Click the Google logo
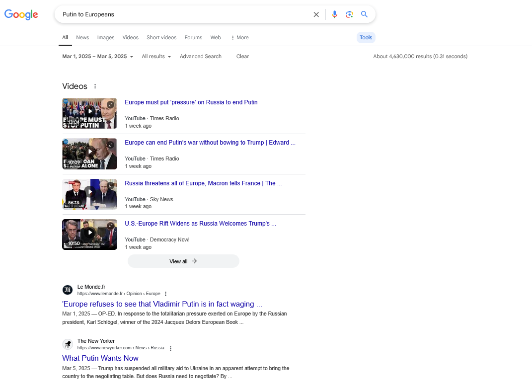The width and height of the screenshot is (532, 392). [21, 14]
